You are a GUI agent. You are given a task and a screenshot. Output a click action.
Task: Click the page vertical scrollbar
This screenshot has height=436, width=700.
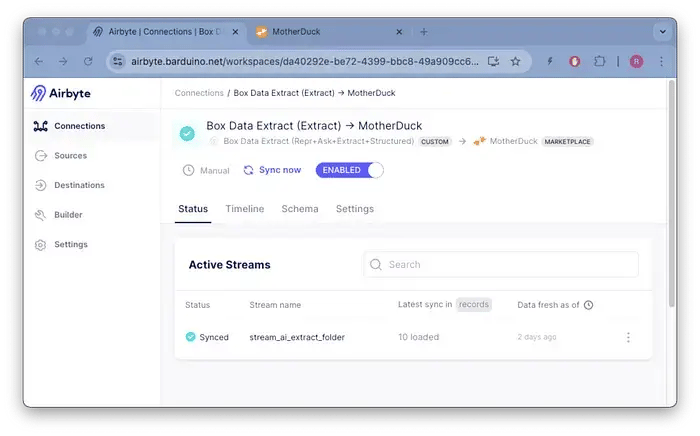pyautogui.click(x=671, y=194)
